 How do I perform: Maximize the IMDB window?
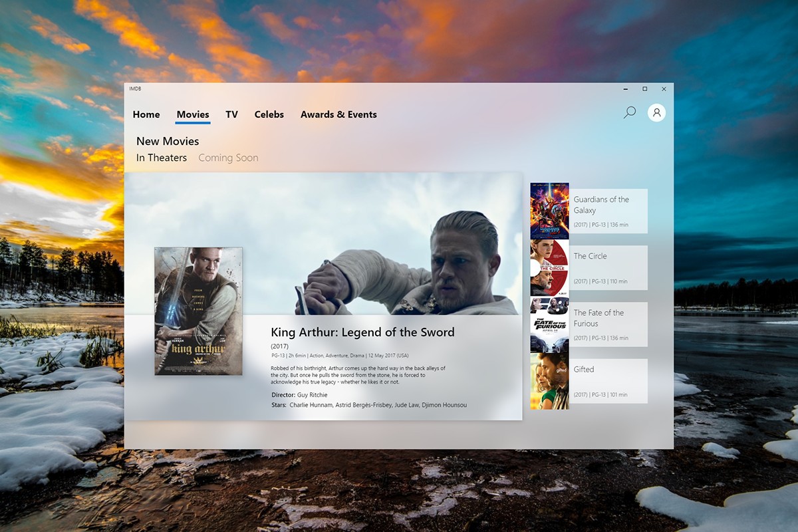click(x=644, y=88)
